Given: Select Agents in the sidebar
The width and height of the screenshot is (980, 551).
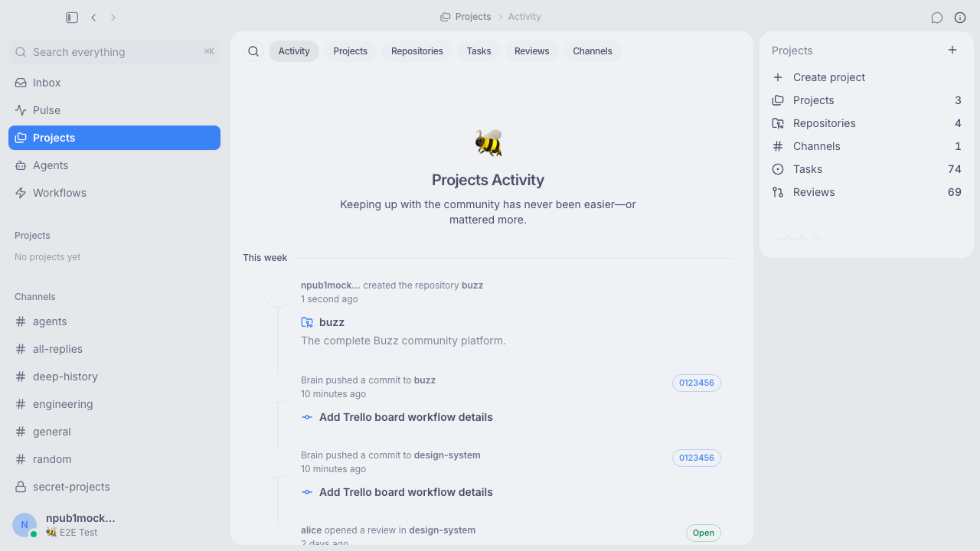Looking at the screenshot, I should pos(114,165).
